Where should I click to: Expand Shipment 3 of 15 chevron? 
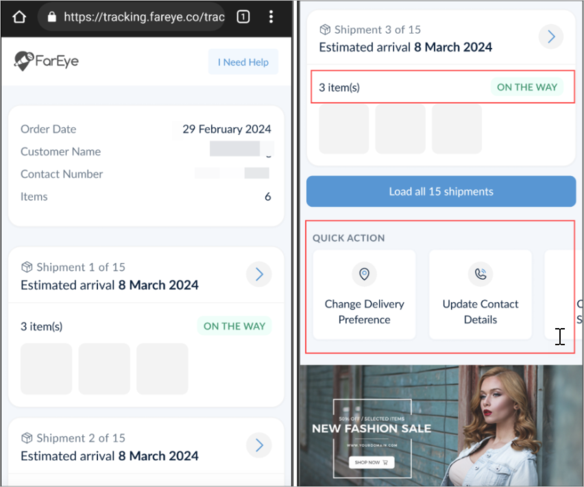551,36
